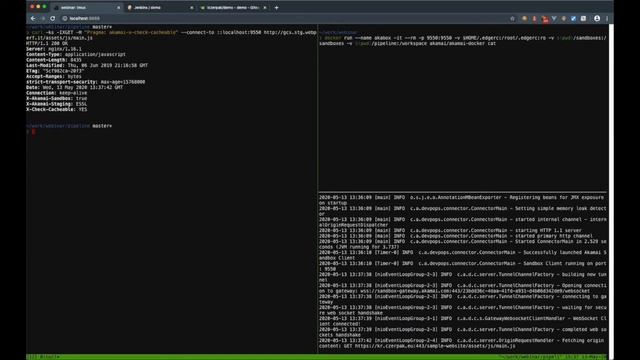
Task: Bookmark this page with the star icon
Action: pos(513,18)
